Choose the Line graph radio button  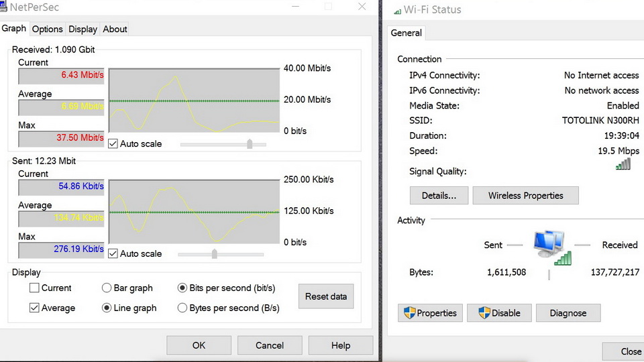pyautogui.click(x=107, y=308)
